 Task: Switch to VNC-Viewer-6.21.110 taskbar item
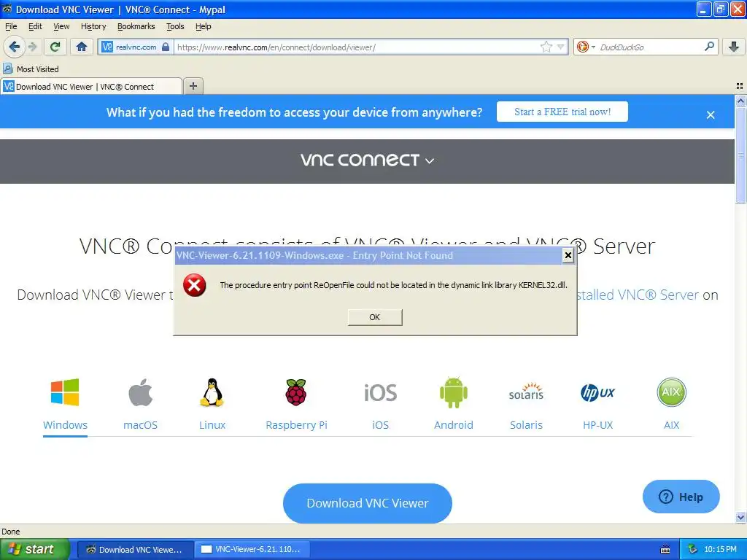pyautogui.click(x=252, y=550)
